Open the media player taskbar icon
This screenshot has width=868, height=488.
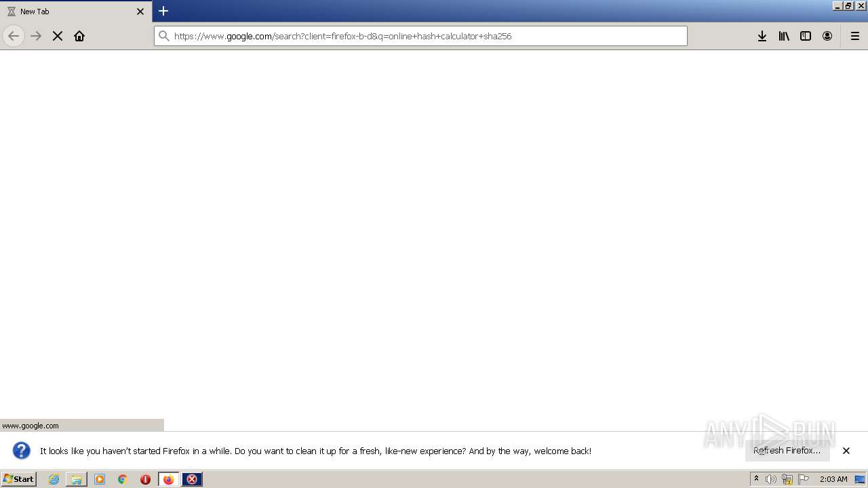(100, 479)
